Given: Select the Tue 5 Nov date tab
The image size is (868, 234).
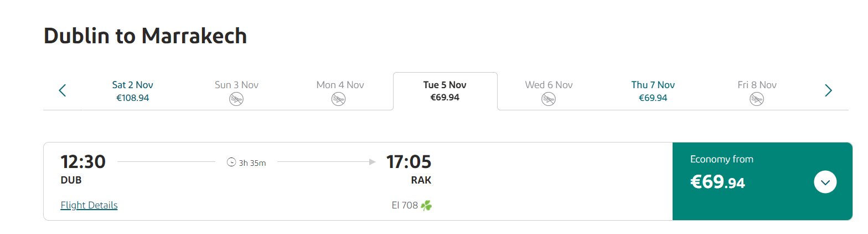Looking at the screenshot, I should tap(445, 91).
